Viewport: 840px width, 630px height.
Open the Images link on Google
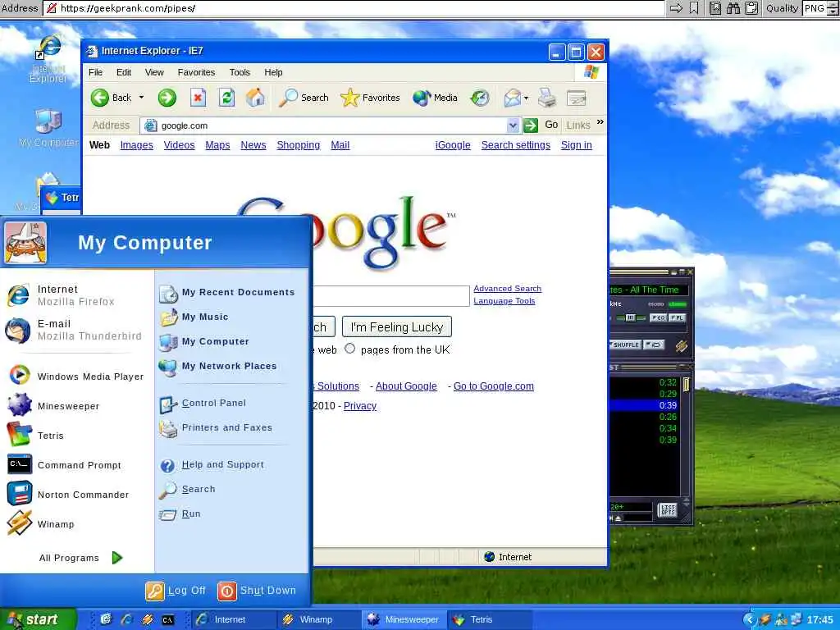click(x=137, y=145)
